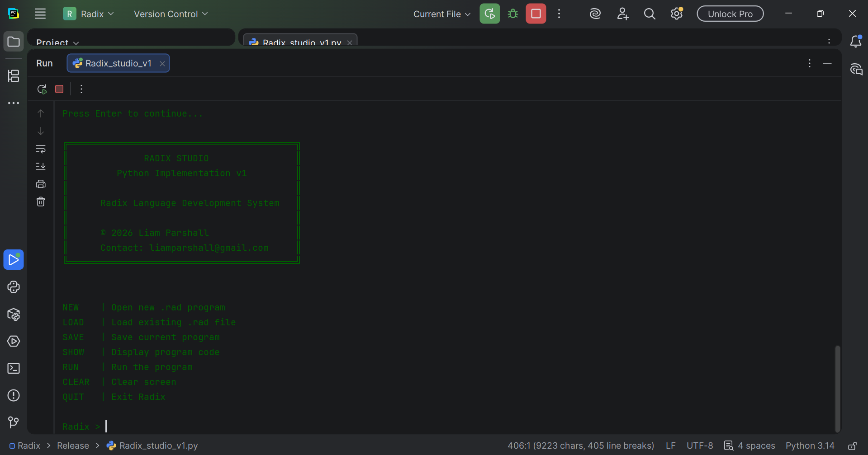Expand the Radix project dropdown
Viewport: 868px width, 455px height.
click(x=88, y=14)
